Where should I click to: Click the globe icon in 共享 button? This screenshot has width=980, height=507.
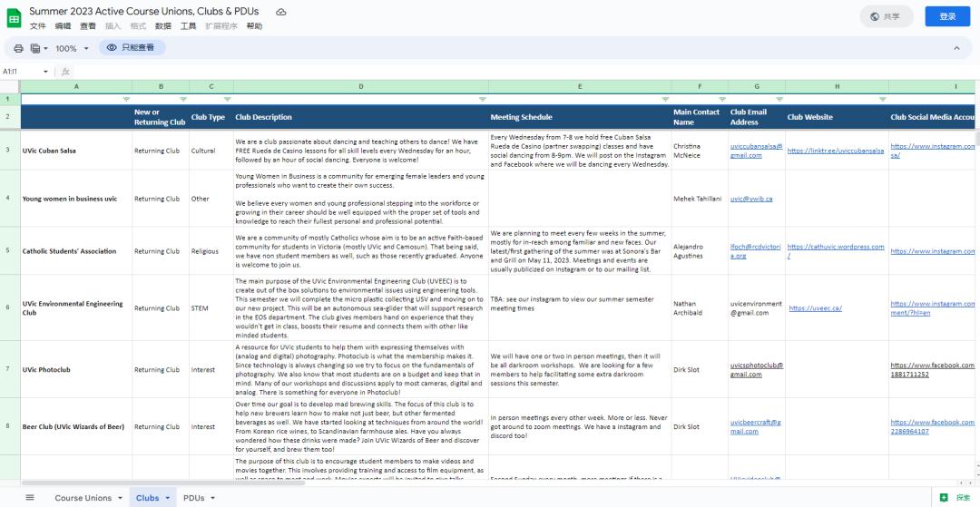[x=875, y=17]
